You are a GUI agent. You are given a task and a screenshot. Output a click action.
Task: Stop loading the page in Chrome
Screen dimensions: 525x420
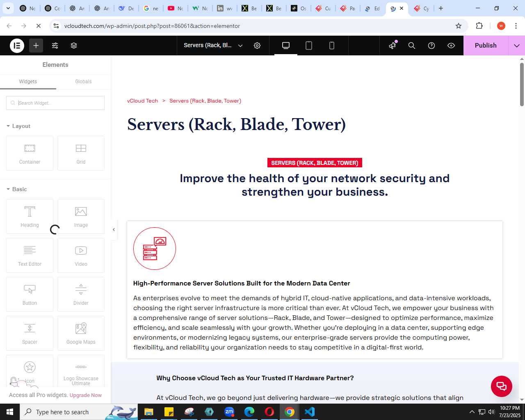point(39,26)
